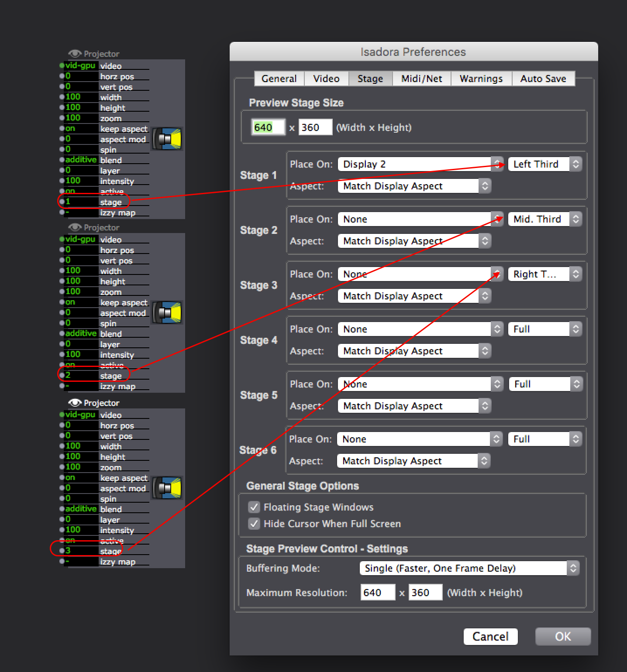Open the Buffering Mode dropdown

coord(470,568)
